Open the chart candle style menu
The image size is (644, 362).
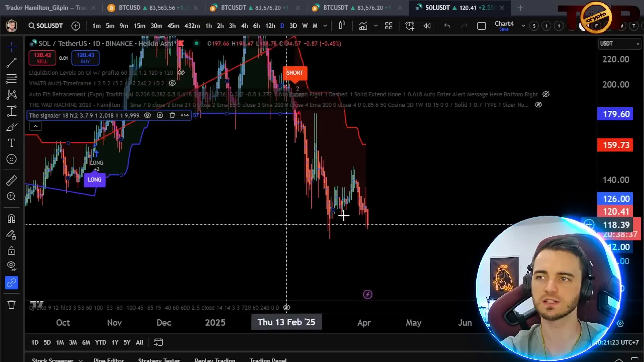(x=342, y=26)
